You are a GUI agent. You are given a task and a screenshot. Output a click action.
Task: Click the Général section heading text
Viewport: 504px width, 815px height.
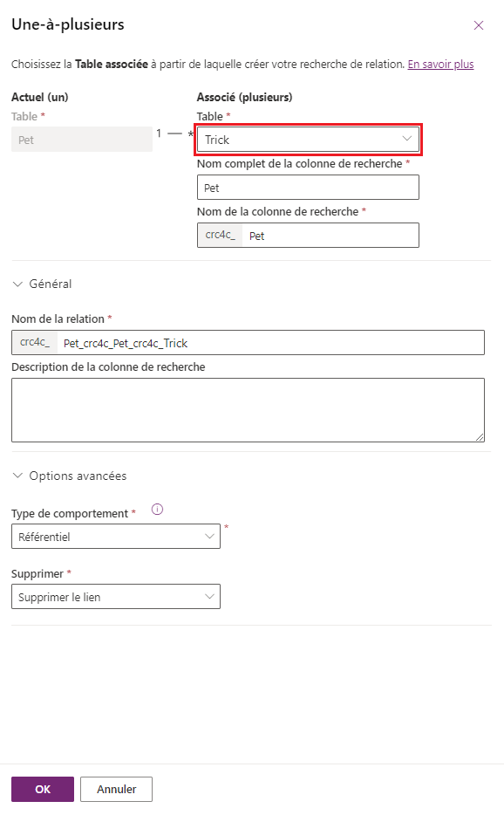click(51, 284)
